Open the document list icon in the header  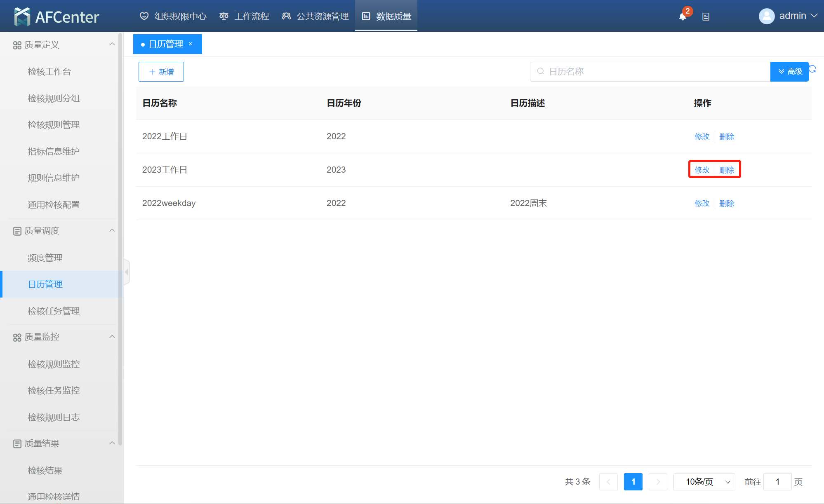coord(706,17)
